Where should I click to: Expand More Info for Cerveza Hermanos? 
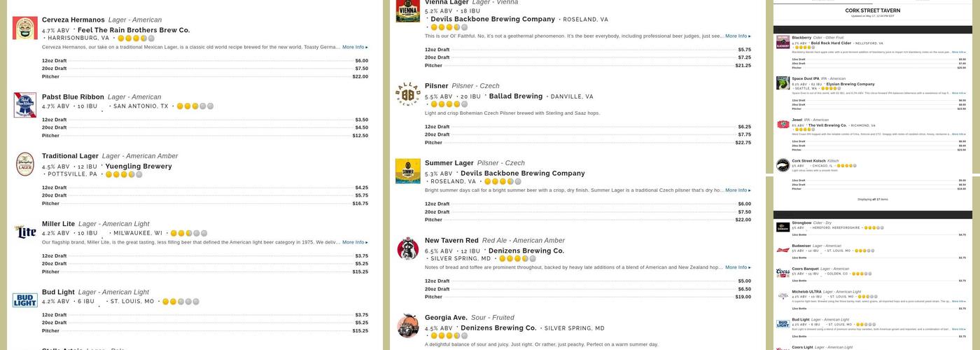pos(355,47)
